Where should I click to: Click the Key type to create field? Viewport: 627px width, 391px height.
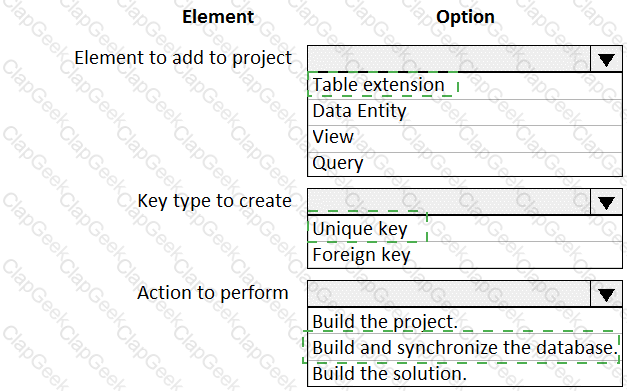[449, 202]
